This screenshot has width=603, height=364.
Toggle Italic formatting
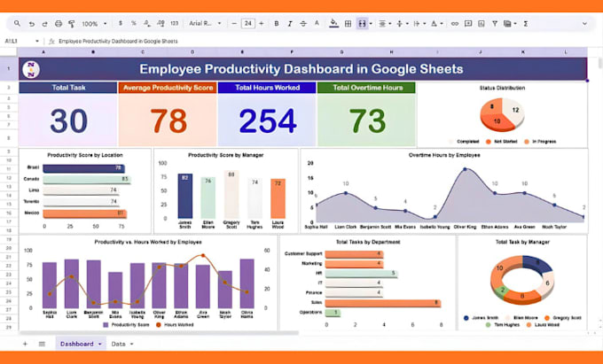(x=290, y=23)
